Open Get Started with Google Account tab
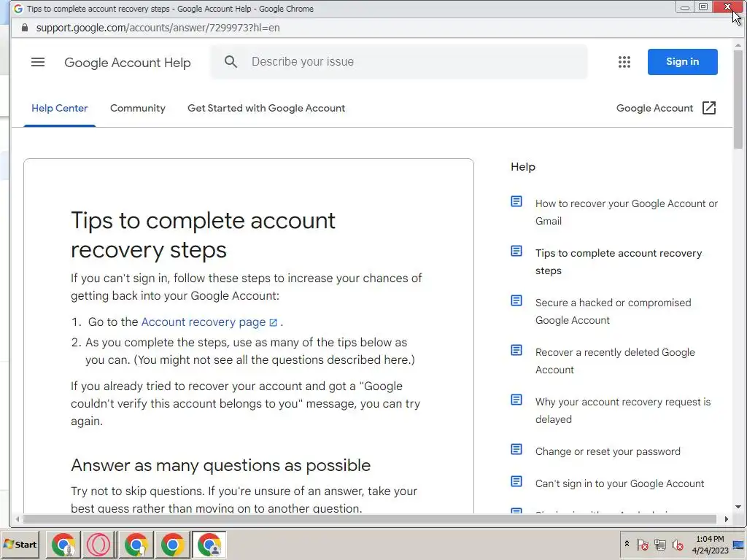This screenshot has height=560, width=747. 266,108
